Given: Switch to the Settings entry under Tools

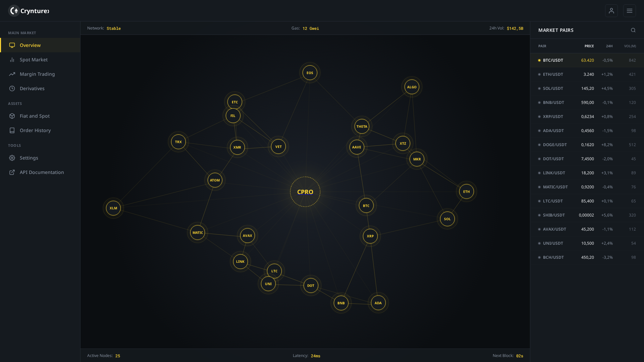Looking at the screenshot, I should click(x=12, y=158).
